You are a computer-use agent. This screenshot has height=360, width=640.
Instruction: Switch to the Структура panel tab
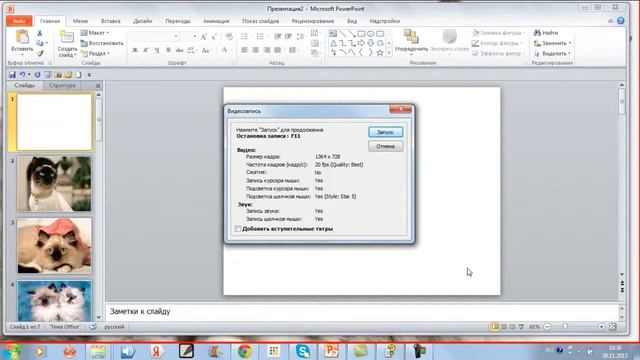(x=62, y=85)
